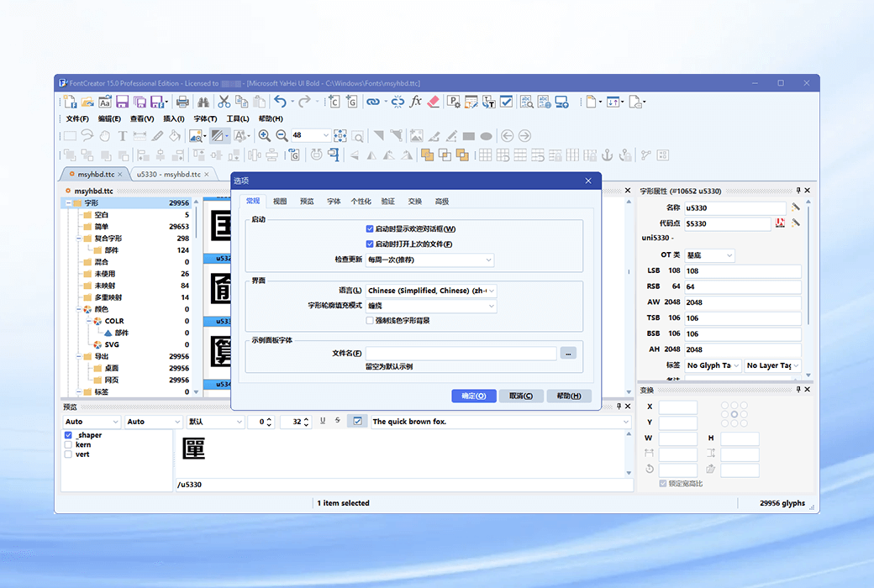The height and width of the screenshot is (588, 874).
Task: Open the 文件(F) menu
Action: pyautogui.click(x=77, y=118)
